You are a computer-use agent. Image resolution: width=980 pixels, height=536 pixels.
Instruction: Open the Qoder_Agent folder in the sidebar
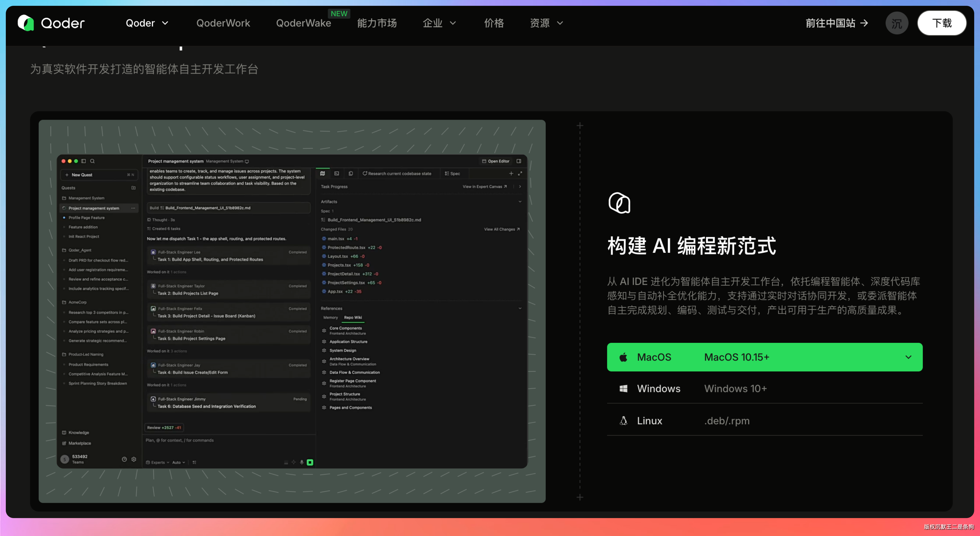click(79, 250)
